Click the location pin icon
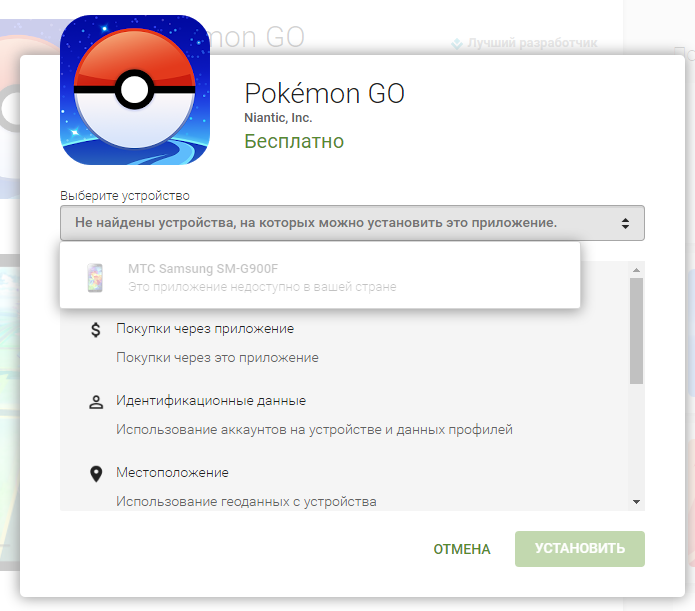 pos(96,474)
